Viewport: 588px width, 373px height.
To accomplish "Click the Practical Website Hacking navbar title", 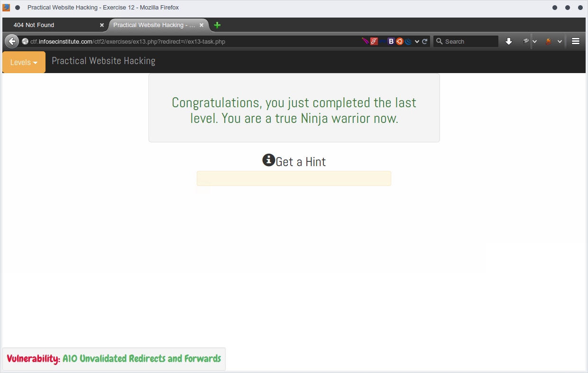I will click(103, 61).
